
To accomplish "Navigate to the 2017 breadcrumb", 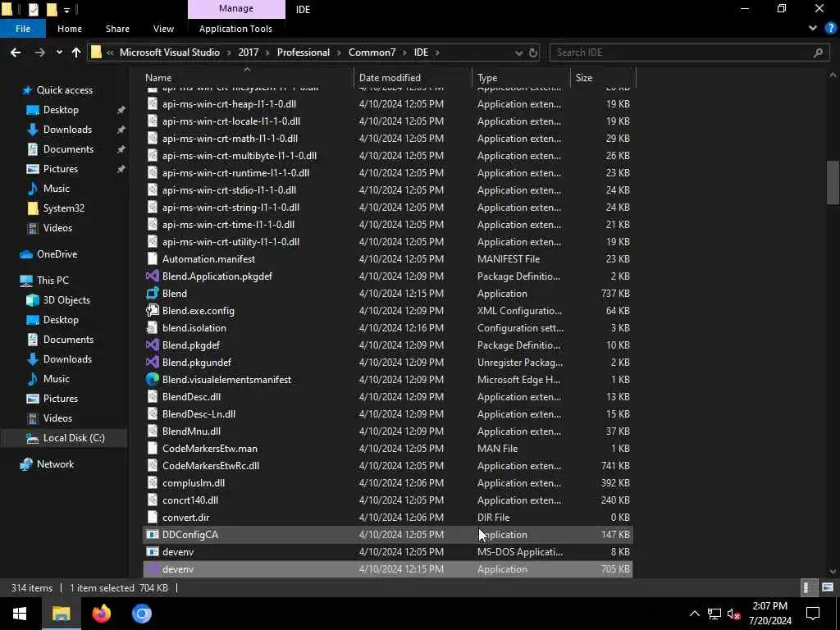I will click(248, 52).
